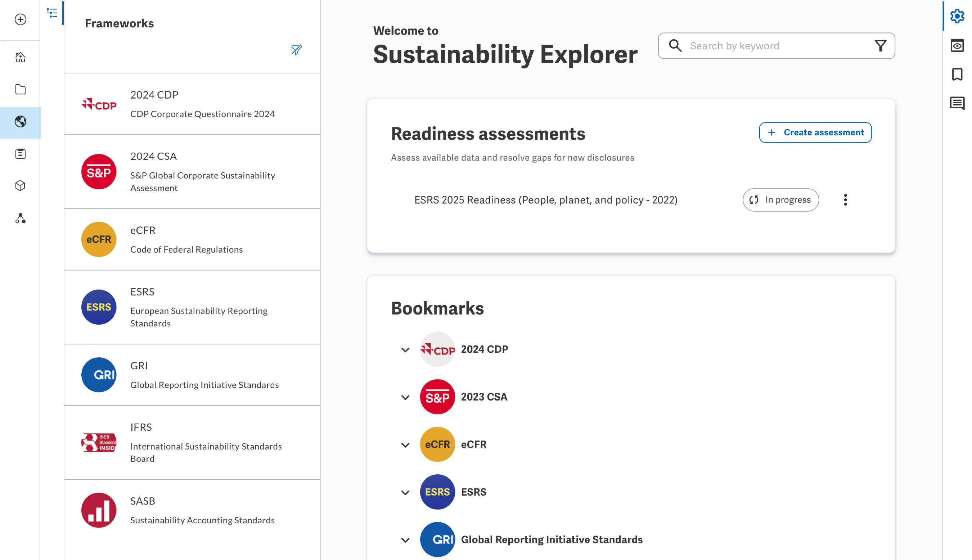The width and height of the screenshot is (972, 560).
Task: Navigate home using the house icon
Action: tap(20, 57)
